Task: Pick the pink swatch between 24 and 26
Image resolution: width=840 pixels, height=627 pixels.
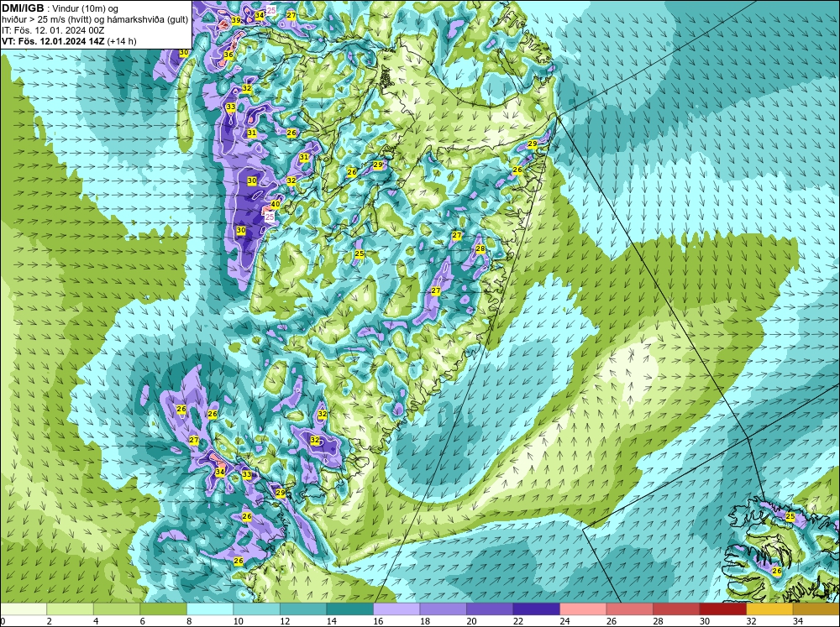Action: 583,609
